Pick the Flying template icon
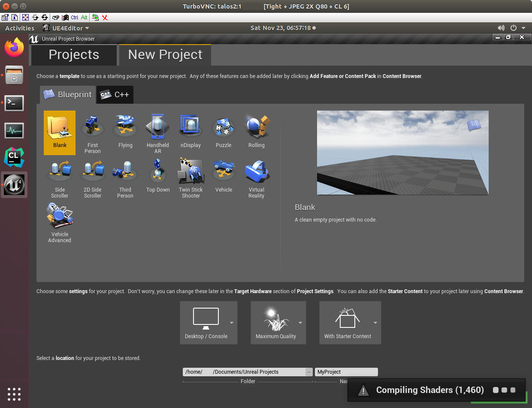Image resolution: width=532 pixels, height=408 pixels. 125,132
